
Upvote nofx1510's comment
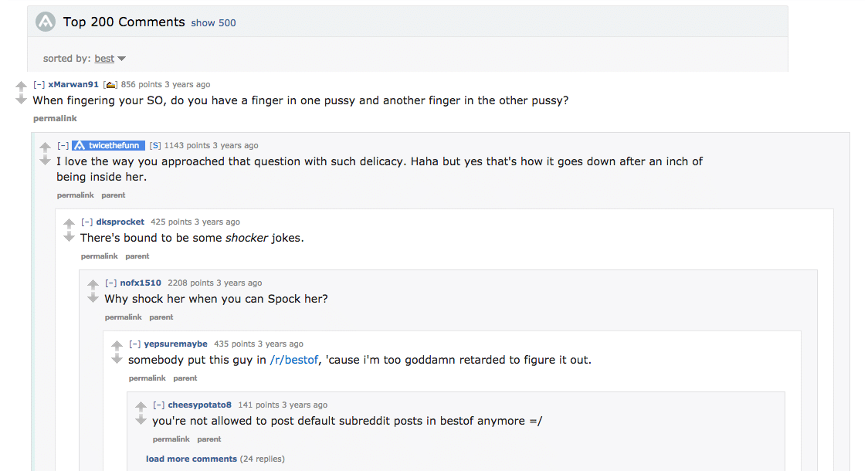[x=93, y=284]
